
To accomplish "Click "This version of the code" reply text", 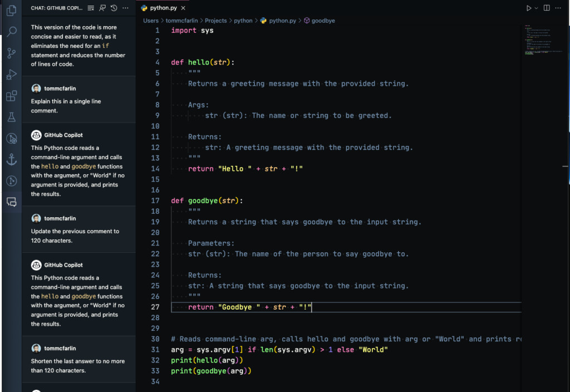I will pos(78,46).
